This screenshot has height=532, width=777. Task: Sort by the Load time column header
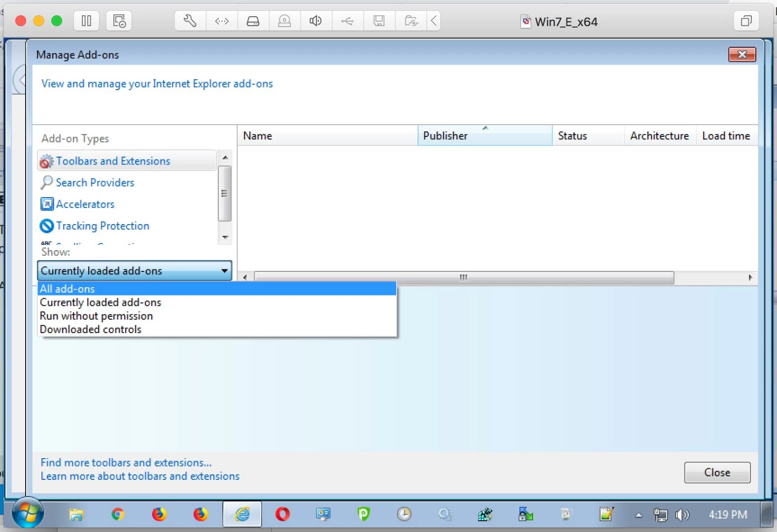[x=727, y=135]
